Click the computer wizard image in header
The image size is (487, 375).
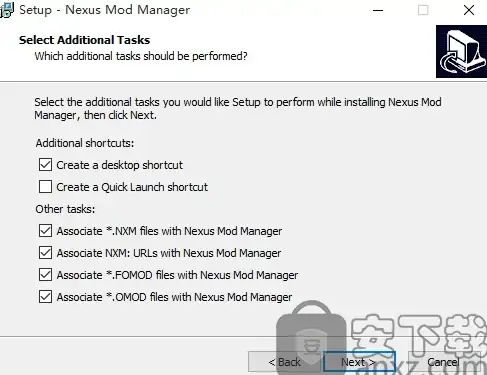(x=461, y=51)
